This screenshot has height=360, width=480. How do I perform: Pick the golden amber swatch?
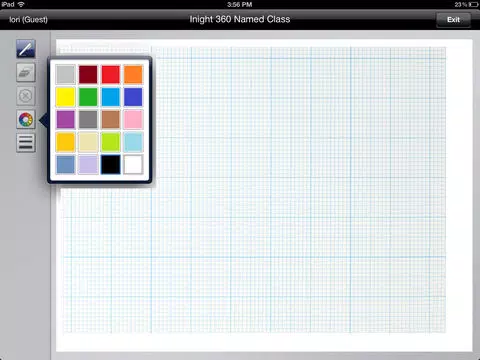point(65,142)
